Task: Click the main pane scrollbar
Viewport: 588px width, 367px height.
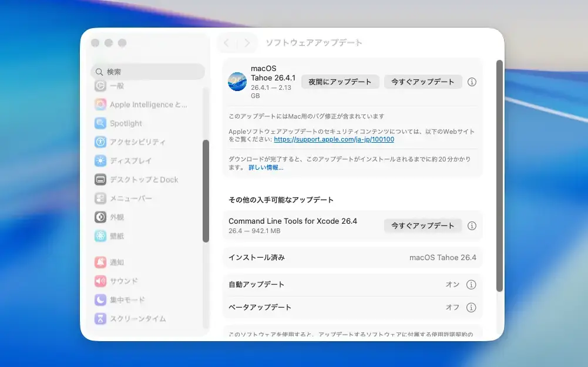Action: 499,176
